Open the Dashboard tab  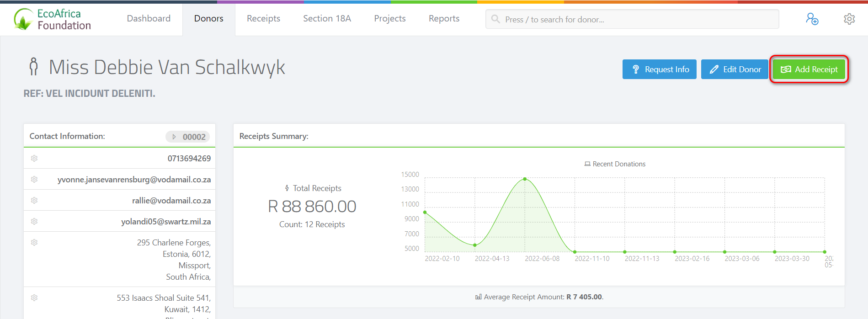click(x=149, y=19)
